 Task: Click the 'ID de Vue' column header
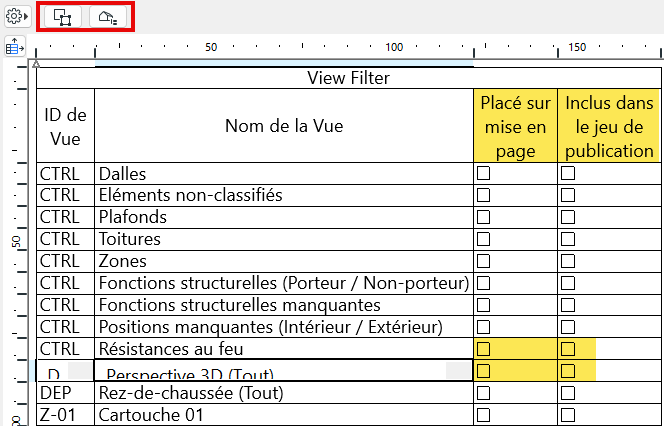click(65, 126)
